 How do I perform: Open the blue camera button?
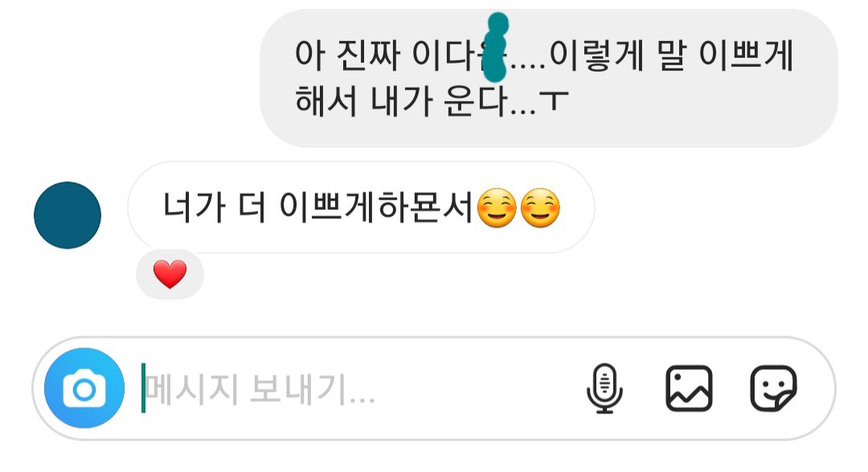pyautogui.click(x=84, y=388)
